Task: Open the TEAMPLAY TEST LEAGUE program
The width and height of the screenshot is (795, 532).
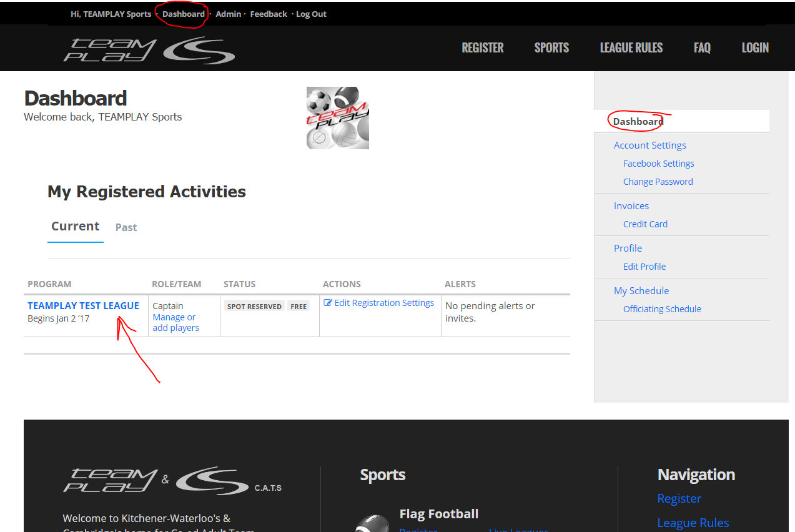Action: coord(84,306)
